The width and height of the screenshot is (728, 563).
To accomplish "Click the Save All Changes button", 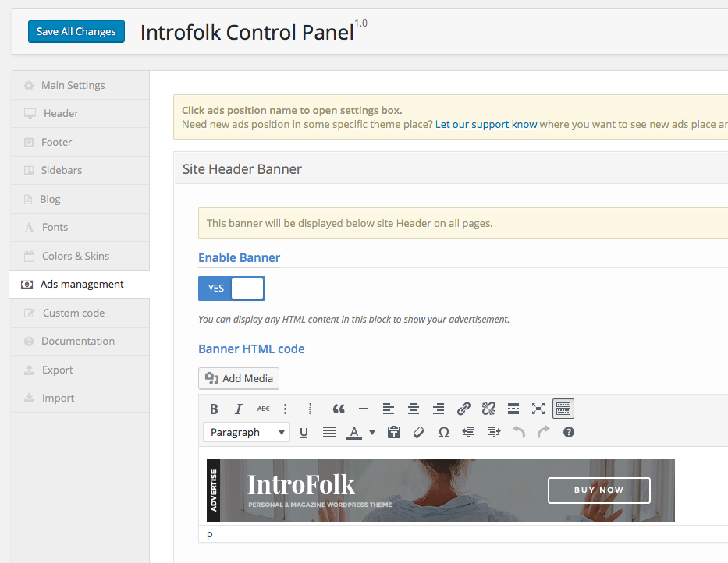I will click(x=76, y=32).
